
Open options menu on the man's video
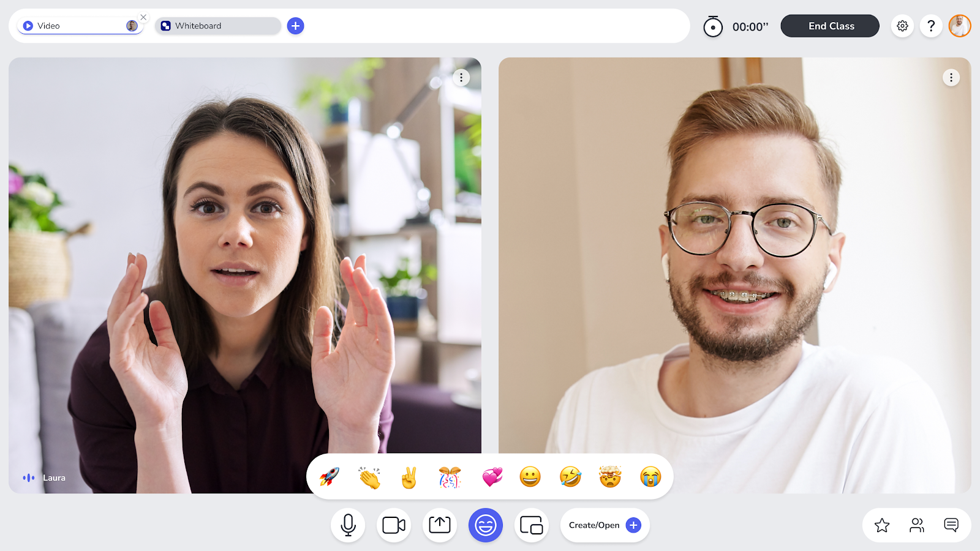click(951, 77)
